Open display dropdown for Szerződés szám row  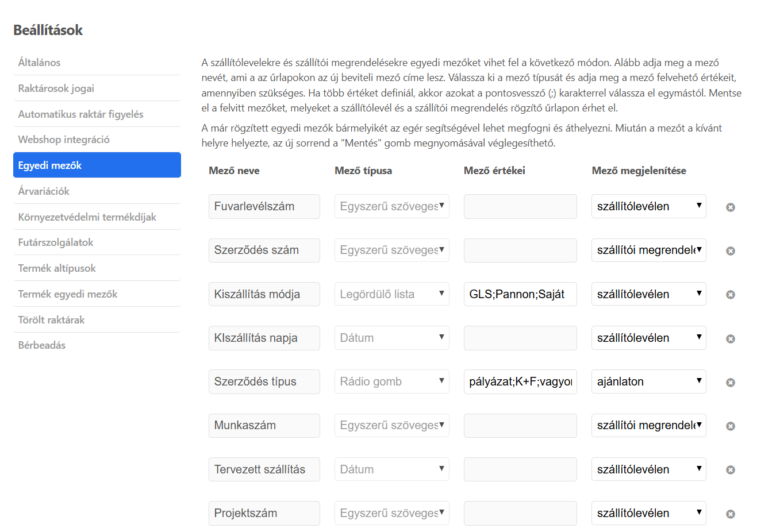click(649, 250)
